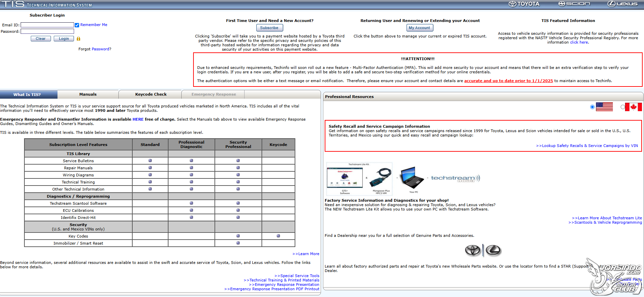Click the Remember Me label link
644x297 pixels.
pyautogui.click(x=94, y=25)
